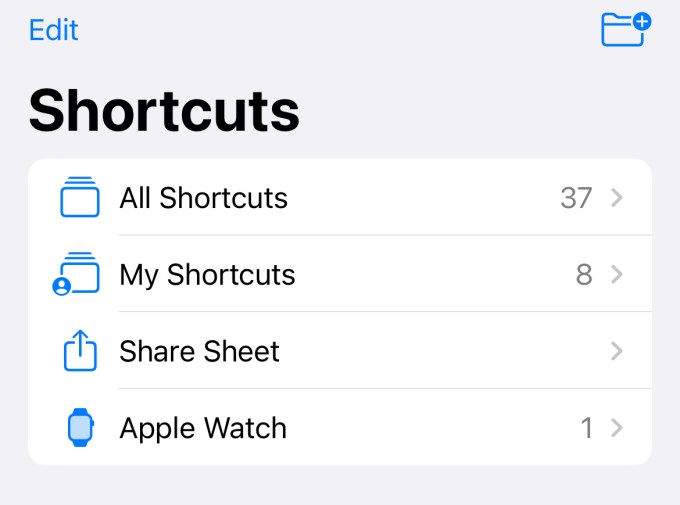The height and width of the screenshot is (505, 680).
Task: Open My Shortcuts via its chevron arrow
Action: pos(617,274)
